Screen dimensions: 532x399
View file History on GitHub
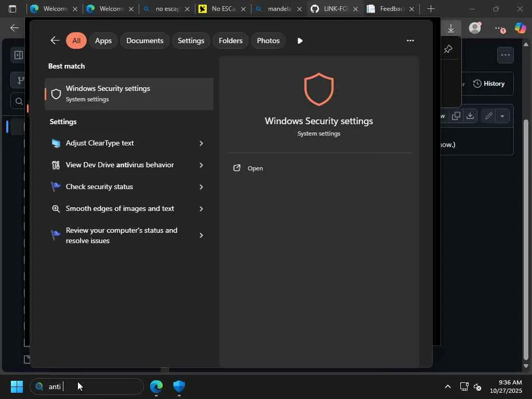[489, 84]
